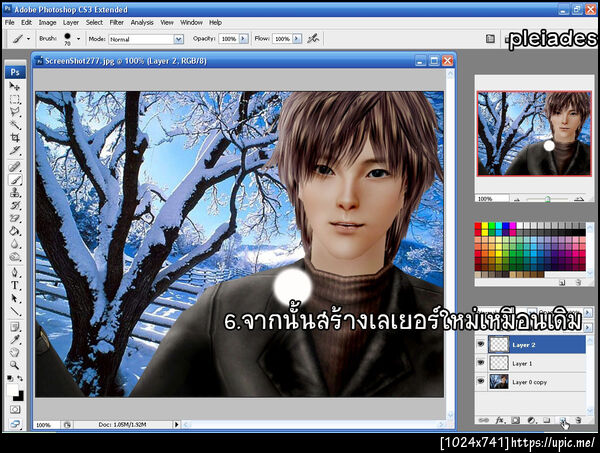Open the Select menu

coord(94,23)
